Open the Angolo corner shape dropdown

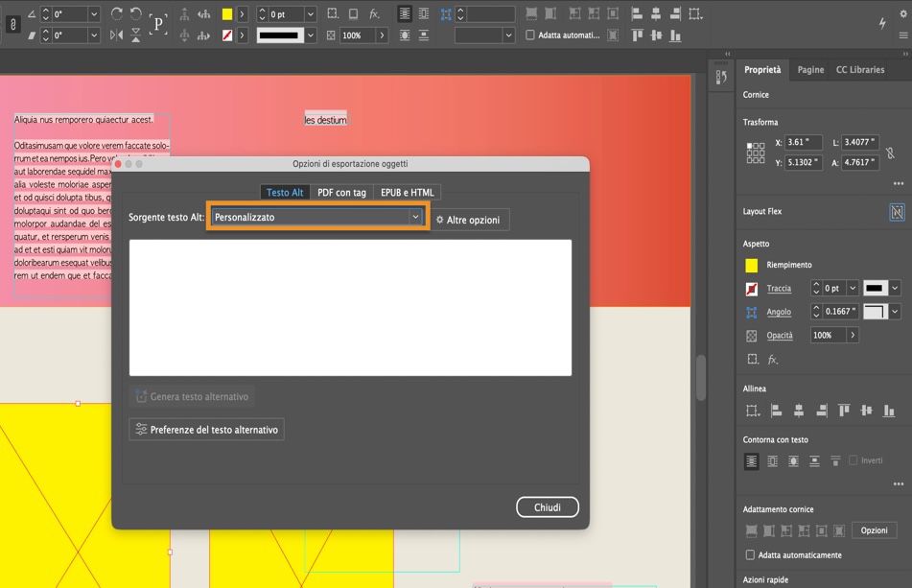[895, 311]
